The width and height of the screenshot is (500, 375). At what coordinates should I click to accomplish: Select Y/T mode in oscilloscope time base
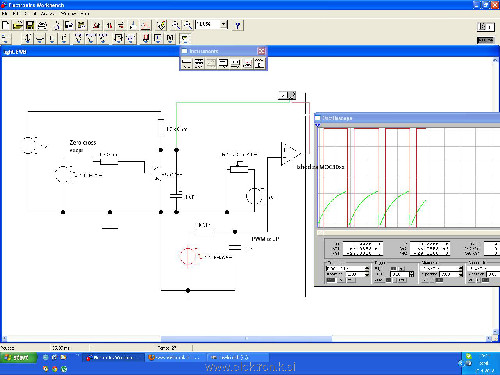coord(331,280)
